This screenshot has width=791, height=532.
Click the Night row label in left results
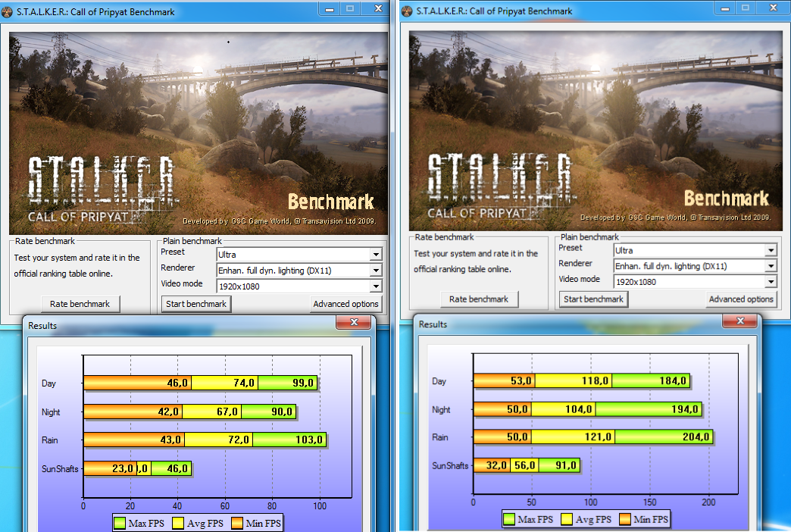point(51,412)
